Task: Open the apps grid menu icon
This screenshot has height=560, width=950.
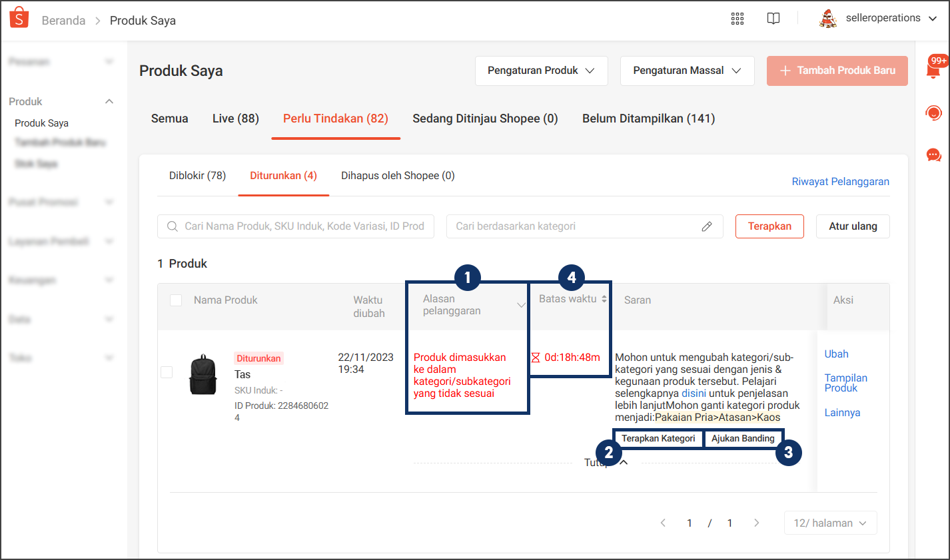Action: [x=737, y=19]
